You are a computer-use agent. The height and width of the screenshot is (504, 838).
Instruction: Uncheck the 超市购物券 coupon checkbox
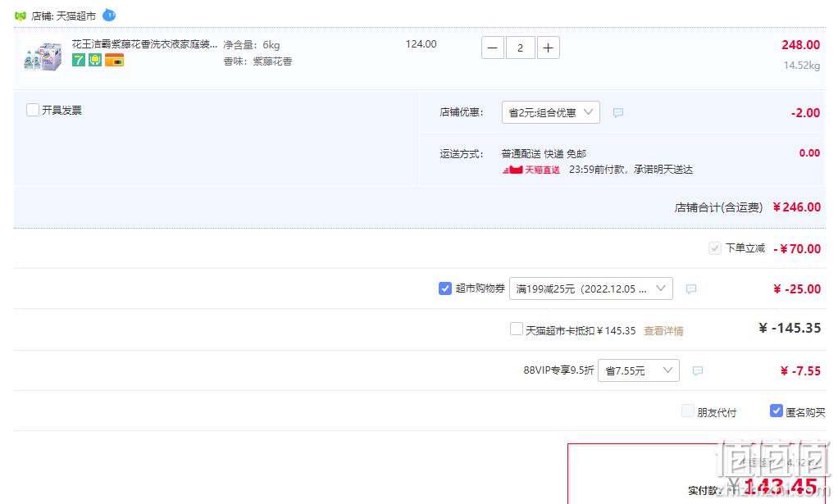point(444,288)
